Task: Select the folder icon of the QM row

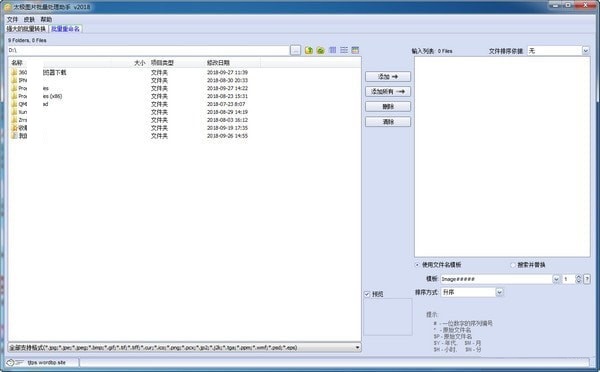Action: tap(14, 104)
